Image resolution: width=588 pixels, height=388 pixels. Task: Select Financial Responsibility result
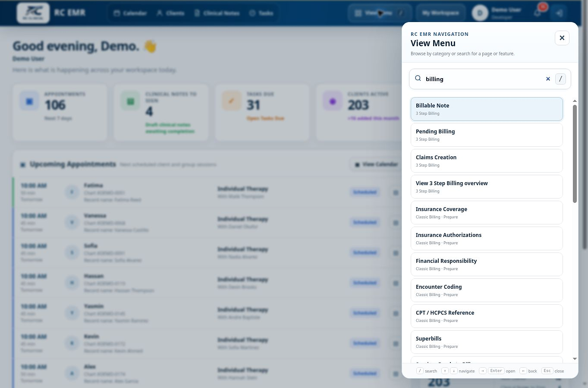[487, 264]
